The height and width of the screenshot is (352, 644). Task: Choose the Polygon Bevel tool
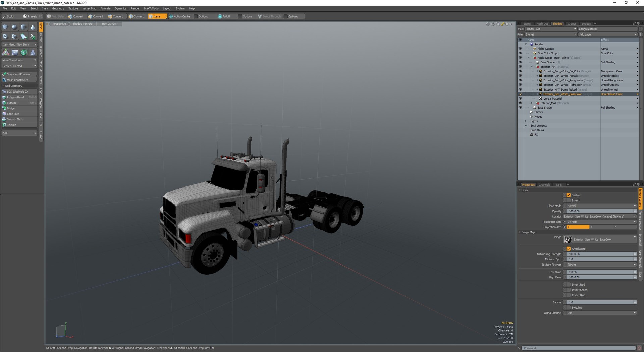coord(19,97)
